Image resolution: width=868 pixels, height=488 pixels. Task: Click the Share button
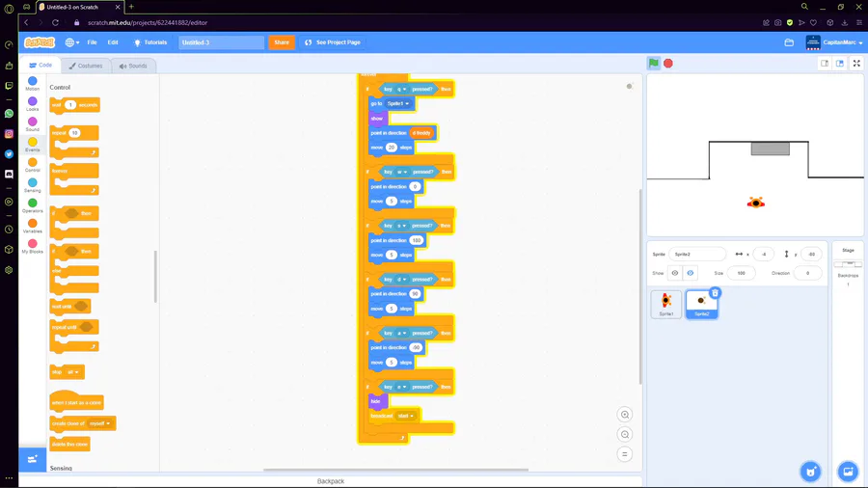282,42
